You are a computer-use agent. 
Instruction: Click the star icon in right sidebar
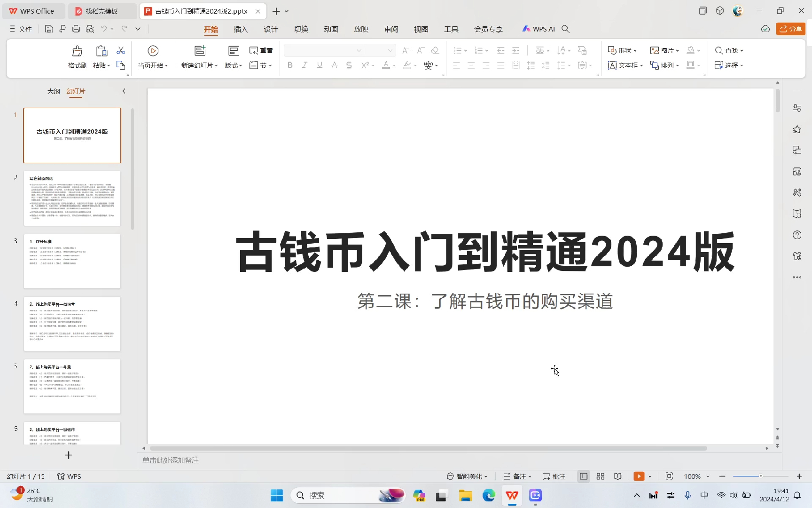[797, 129]
